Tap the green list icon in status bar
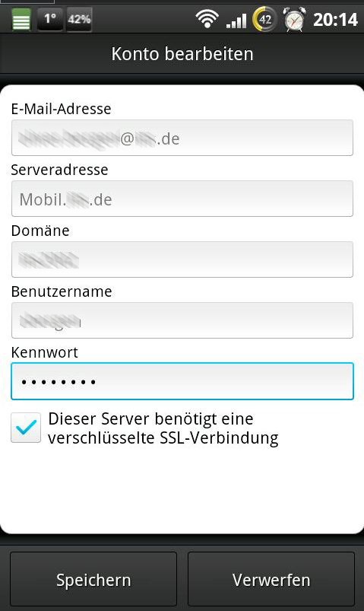 [x=21, y=20]
